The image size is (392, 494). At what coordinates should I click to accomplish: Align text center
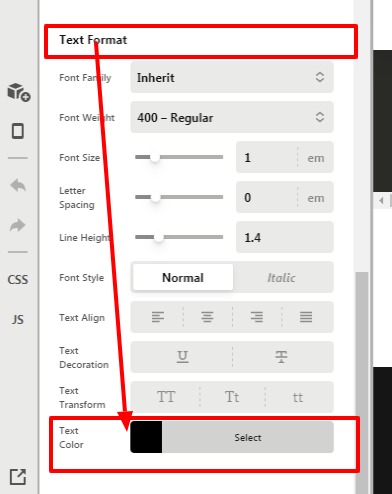(207, 317)
